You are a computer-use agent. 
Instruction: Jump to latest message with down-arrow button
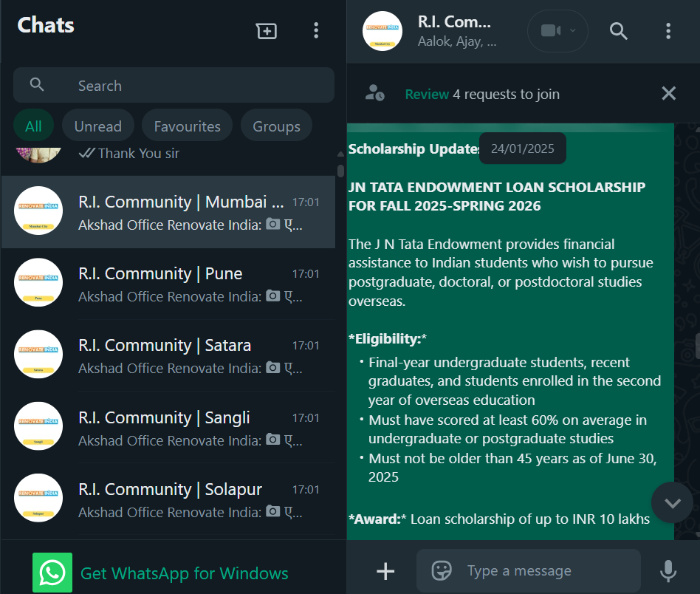click(672, 503)
